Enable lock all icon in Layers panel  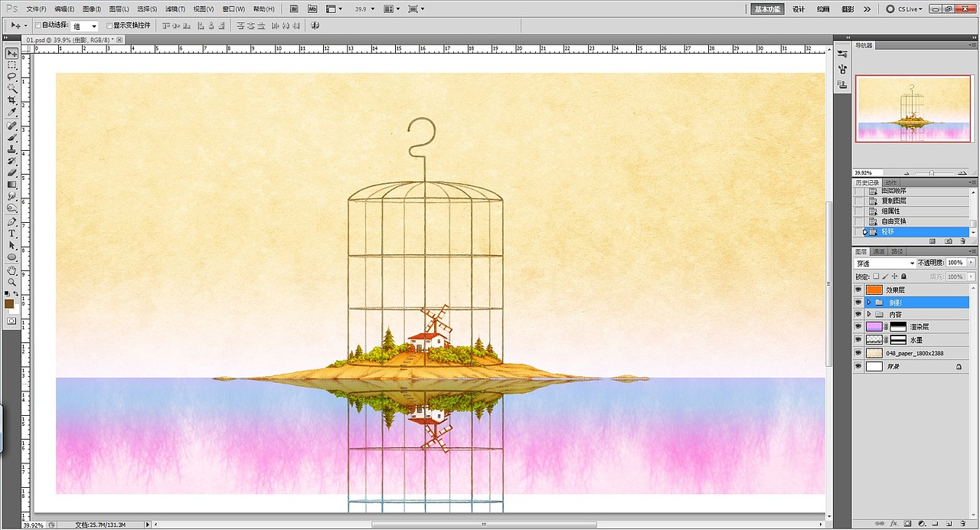(x=903, y=276)
